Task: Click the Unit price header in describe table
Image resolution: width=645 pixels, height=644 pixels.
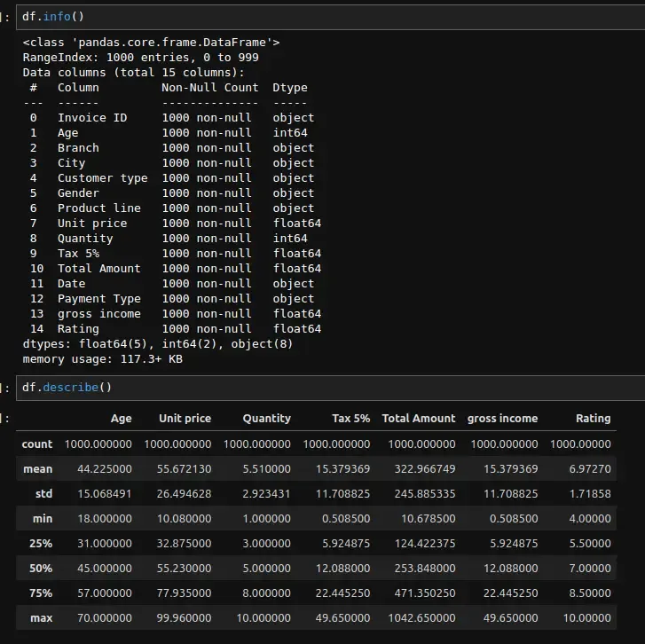Action: pyautogui.click(x=185, y=419)
